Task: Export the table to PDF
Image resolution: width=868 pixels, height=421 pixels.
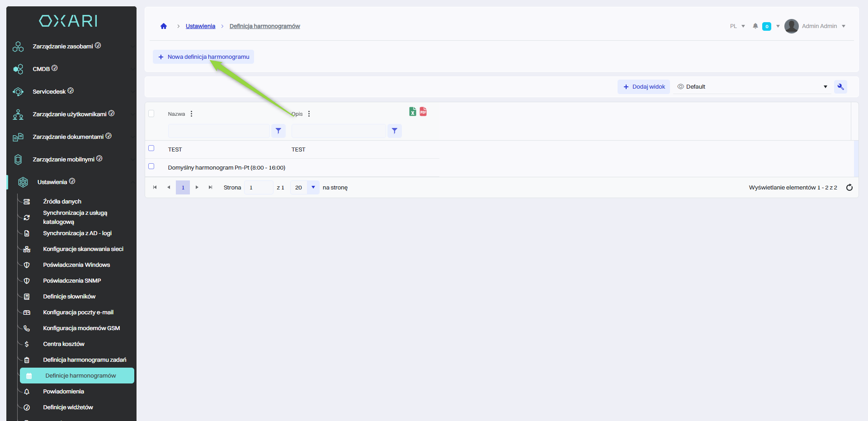Action: point(423,112)
